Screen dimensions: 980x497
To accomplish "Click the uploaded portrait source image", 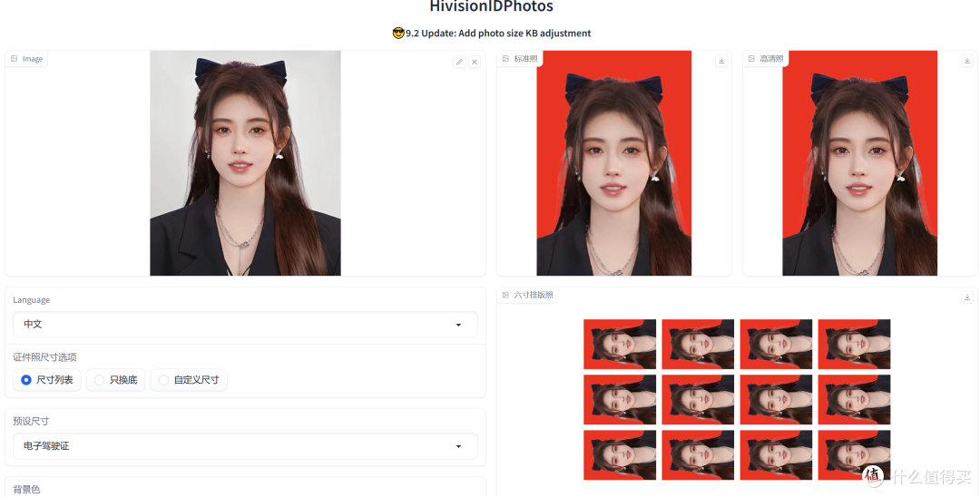I will pyautogui.click(x=245, y=163).
